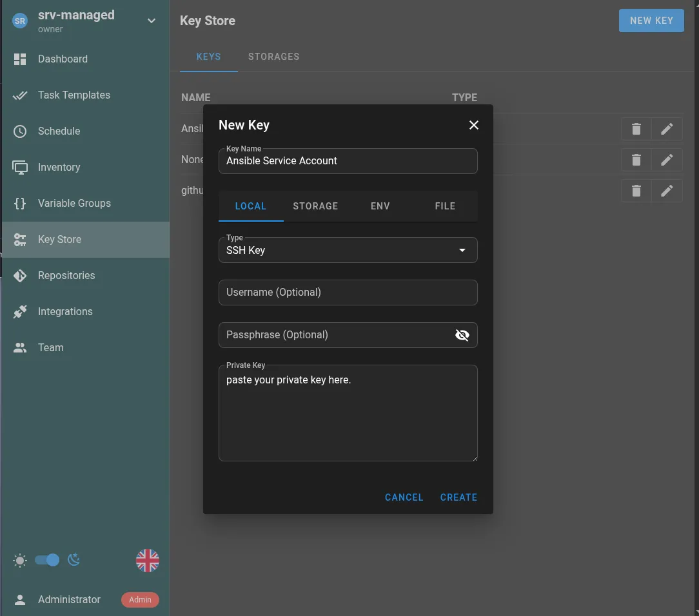
Task: Open the Dashboard from the sidebar
Action: point(63,59)
